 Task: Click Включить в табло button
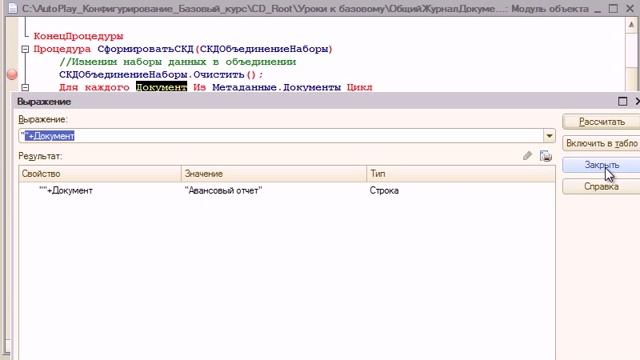[601, 144]
